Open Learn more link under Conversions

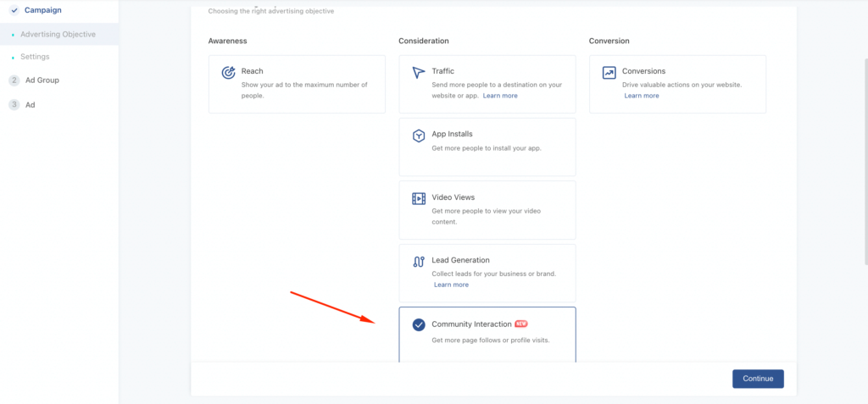tap(642, 96)
